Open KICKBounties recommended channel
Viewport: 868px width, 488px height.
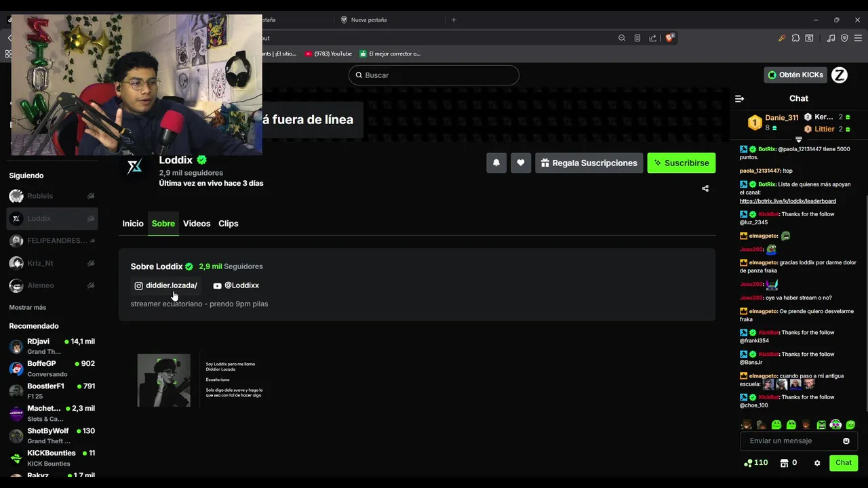pyautogui.click(x=52, y=458)
